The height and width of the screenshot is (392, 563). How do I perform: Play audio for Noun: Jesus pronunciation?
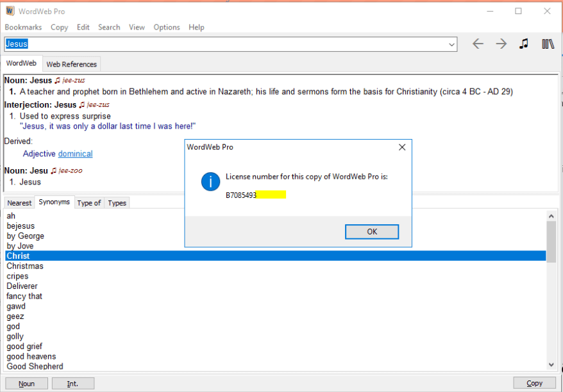coord(58,80)
